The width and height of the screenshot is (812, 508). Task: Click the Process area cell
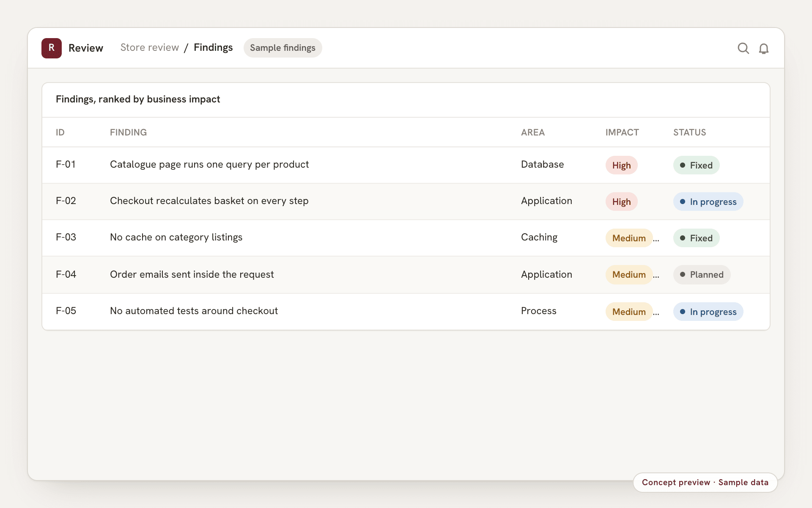(538, 311)
